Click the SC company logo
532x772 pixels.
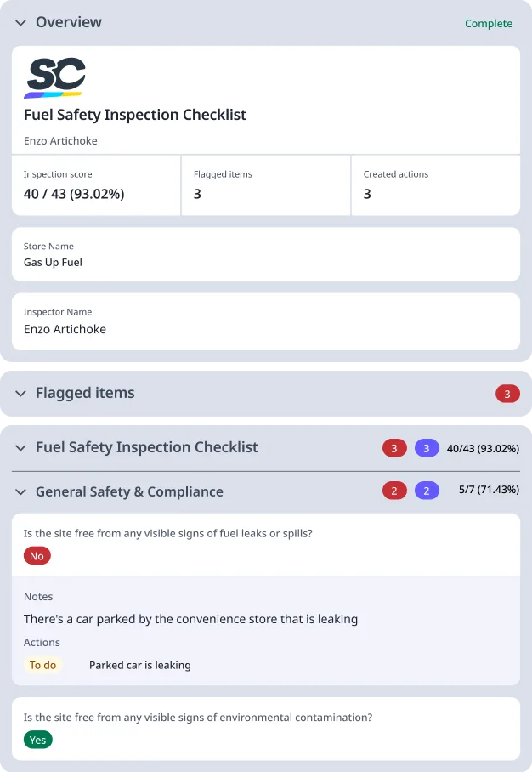[x=55, y=77]
